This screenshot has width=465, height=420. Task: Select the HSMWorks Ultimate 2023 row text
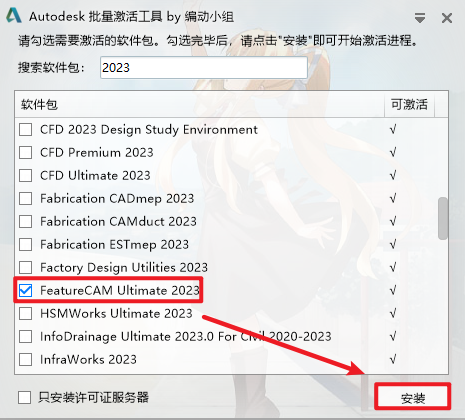(116, 314)
